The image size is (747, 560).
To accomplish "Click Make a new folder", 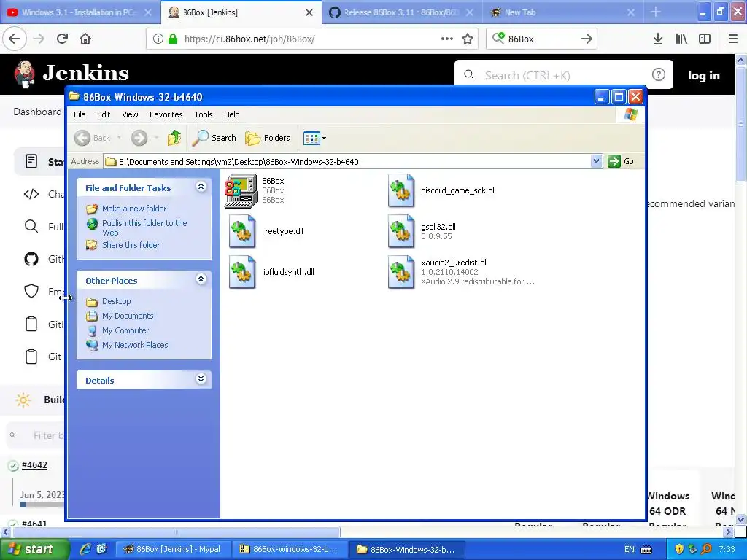I will [134, 209].
